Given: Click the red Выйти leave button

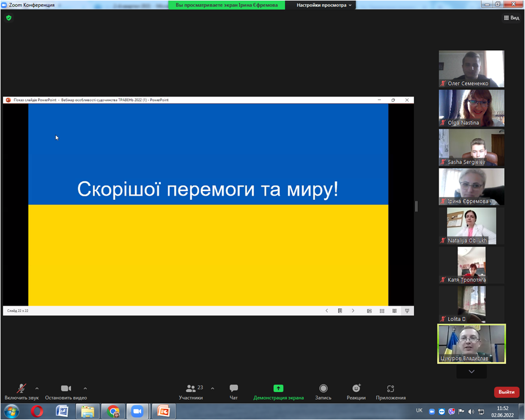Looking at the screenshot, I should click(x=506, y=392).
